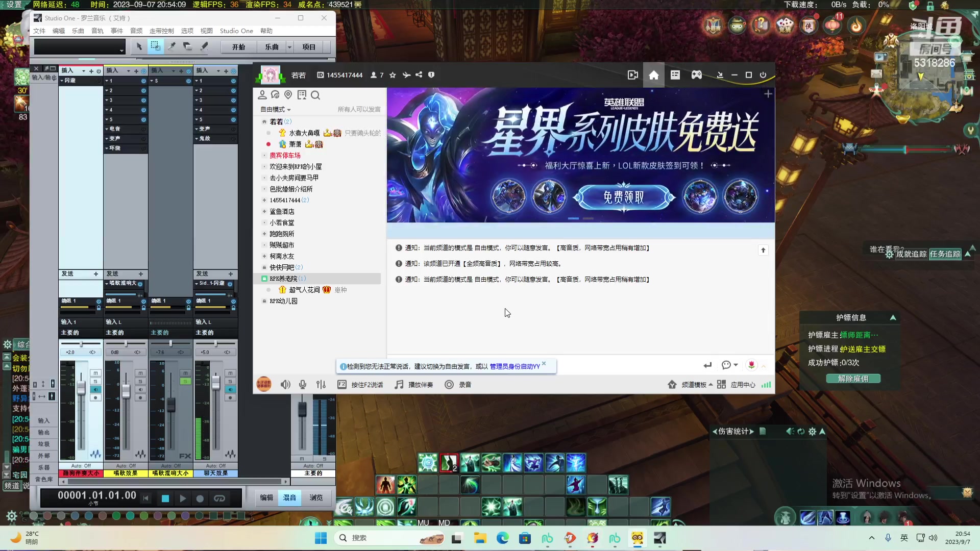Click the 解除雇佣 button in game
Image resolution: width=980 pixels, height=551 pixels.
coord(853,379)
